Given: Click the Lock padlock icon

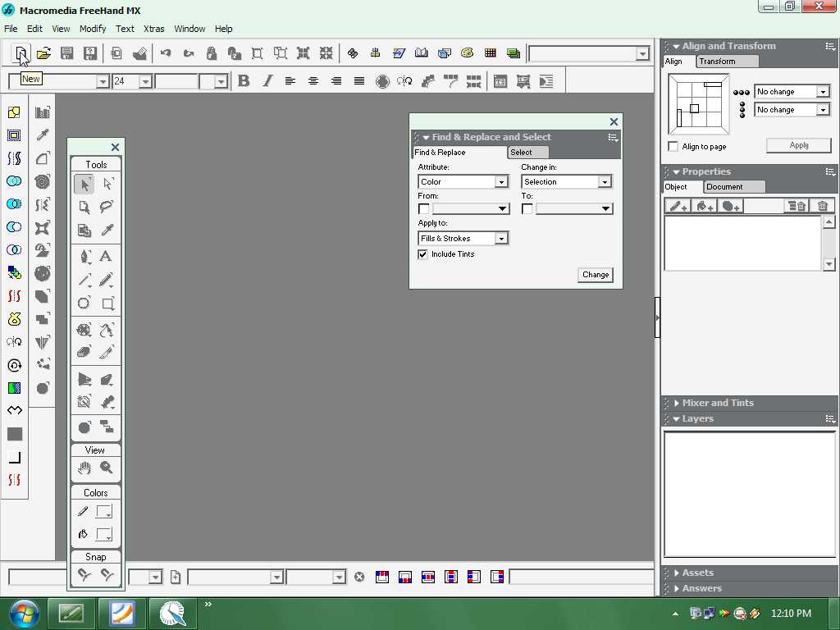Looking at the screenshot, I should pos(212,53).
